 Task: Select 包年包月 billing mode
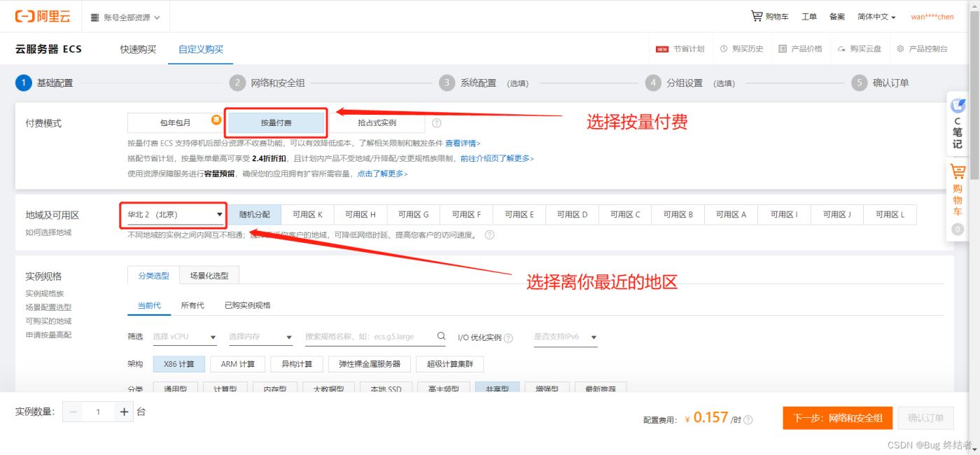coord(175,123)
